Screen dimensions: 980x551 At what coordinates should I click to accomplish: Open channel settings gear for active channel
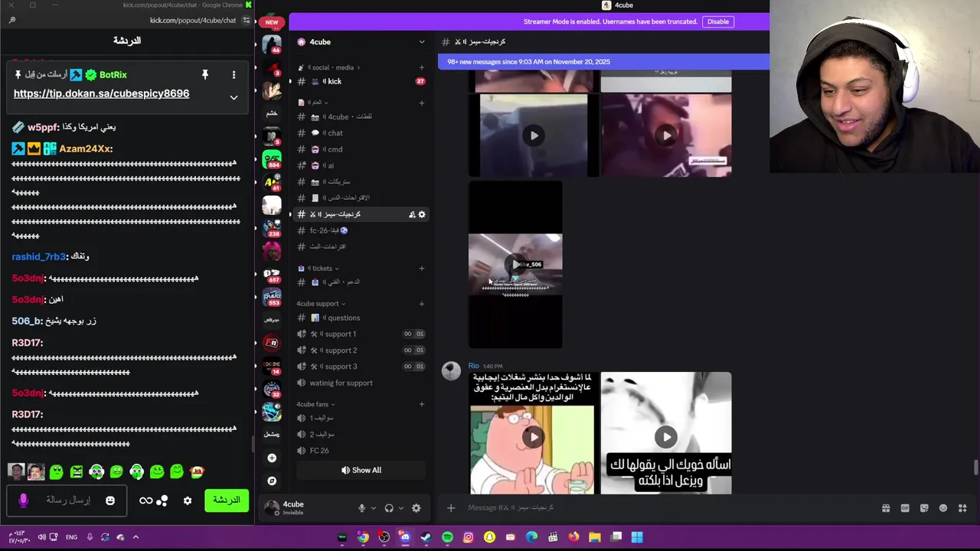click(422, 214)
